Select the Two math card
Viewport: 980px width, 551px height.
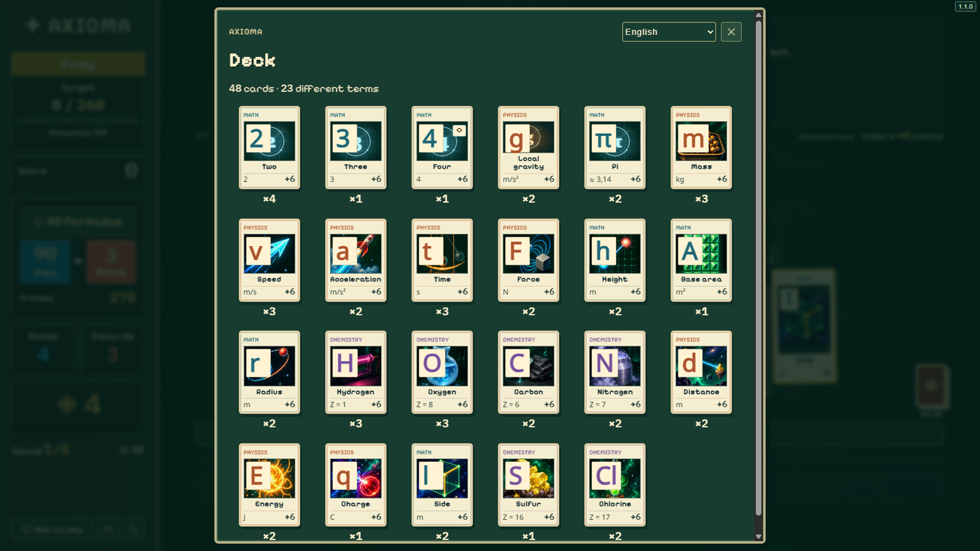(x=269, y=147)
